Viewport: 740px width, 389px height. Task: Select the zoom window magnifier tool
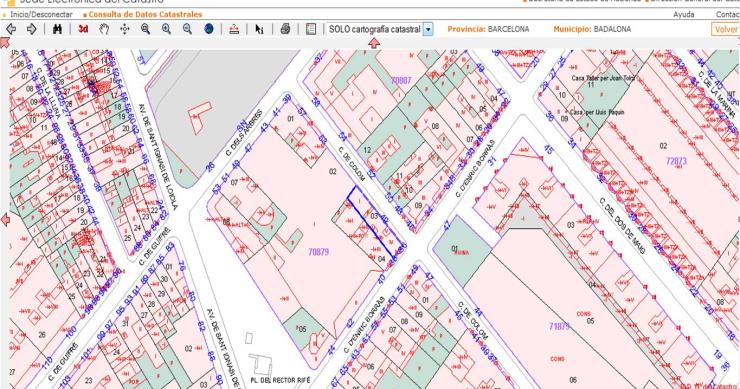click(x=145, y=29)
